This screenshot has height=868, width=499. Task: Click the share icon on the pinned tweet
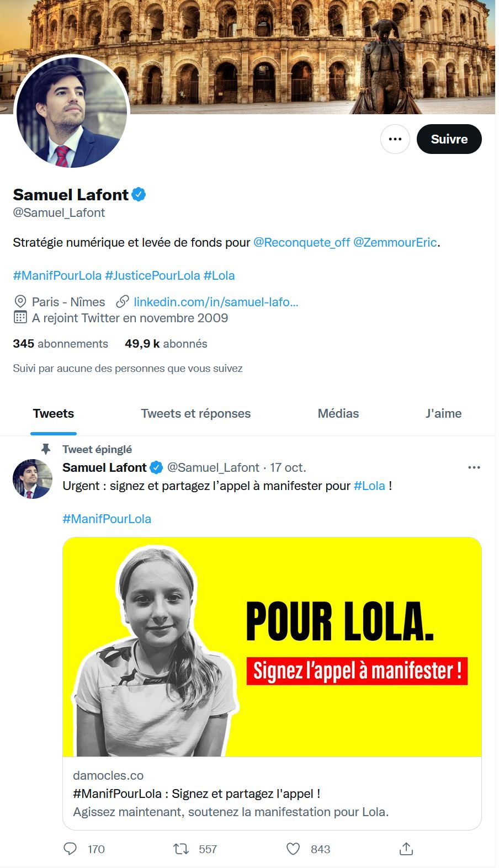406,849
